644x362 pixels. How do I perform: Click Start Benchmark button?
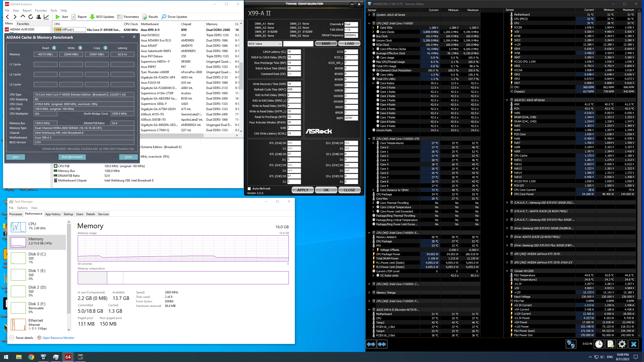[x=72, y=157]
